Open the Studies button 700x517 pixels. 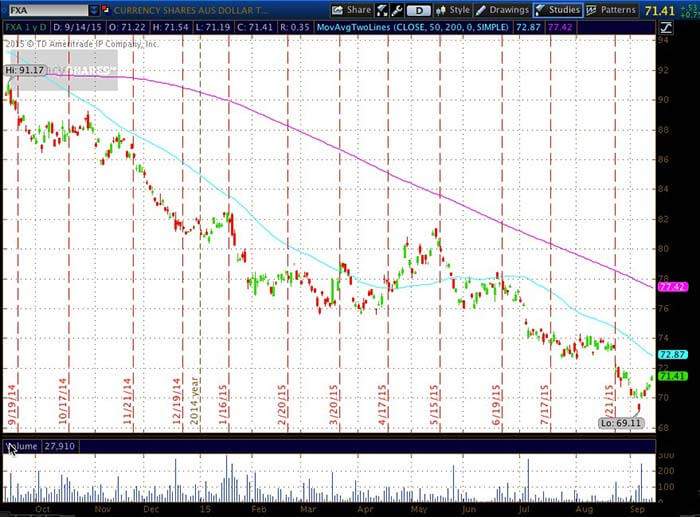558,10
